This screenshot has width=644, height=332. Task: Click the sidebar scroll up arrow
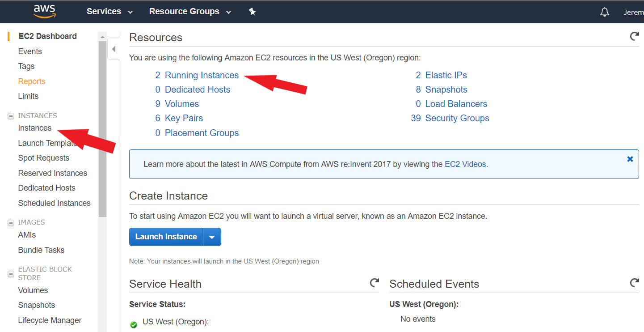(x=102, y=37)
